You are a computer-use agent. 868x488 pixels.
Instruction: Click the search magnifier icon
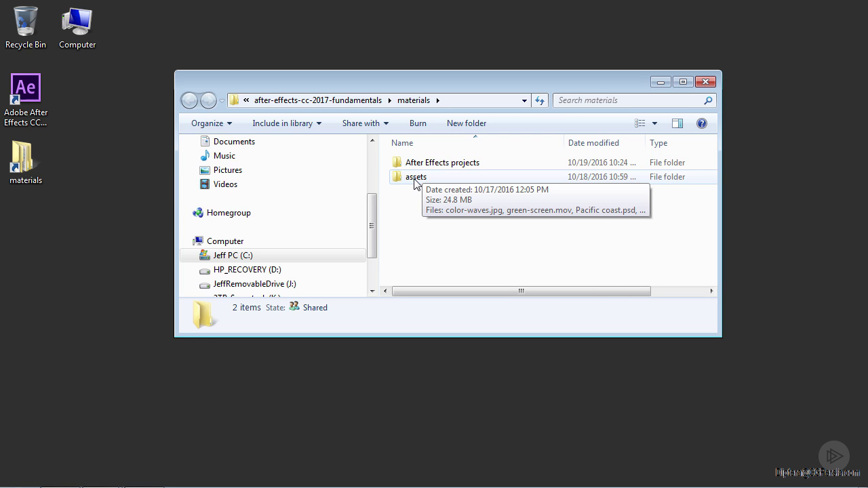708,100
